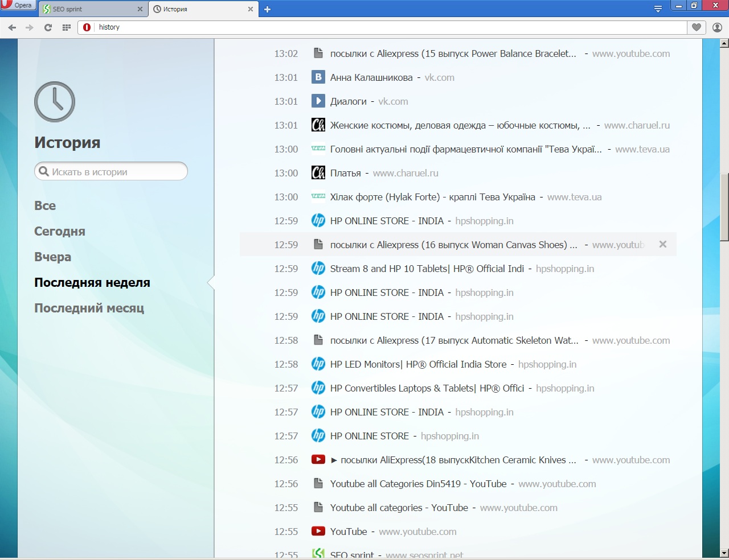Close the История tab
729x560 pixels.
pos(250,9)
